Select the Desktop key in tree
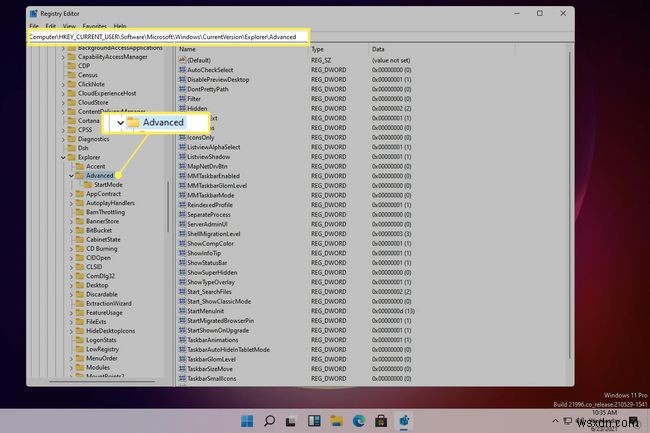Screen dimensions: 650x433 (x=97, y=285)
